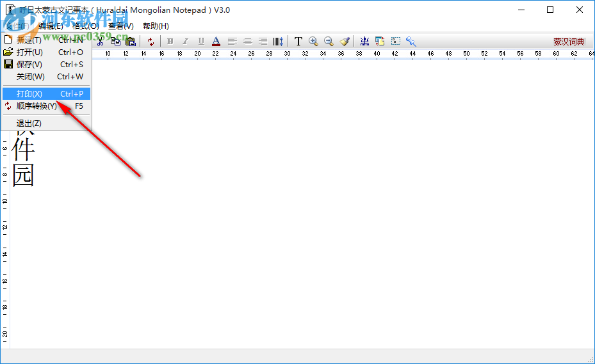Screen dimensions: 595x364
Task: Open the 蒙汉词典 dictionary link
Action: click(x=569, y=42)
